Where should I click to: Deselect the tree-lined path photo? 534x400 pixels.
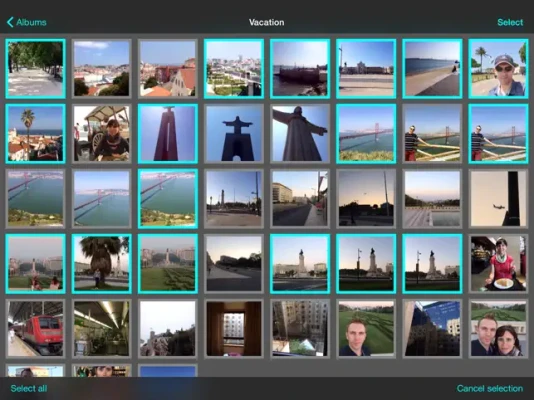[x=35, y=69]
